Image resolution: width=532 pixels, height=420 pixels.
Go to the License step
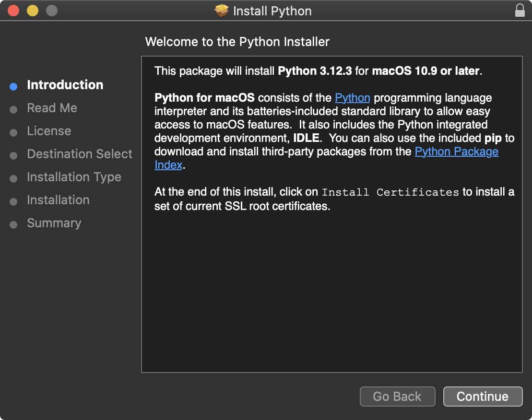(49, 131)
